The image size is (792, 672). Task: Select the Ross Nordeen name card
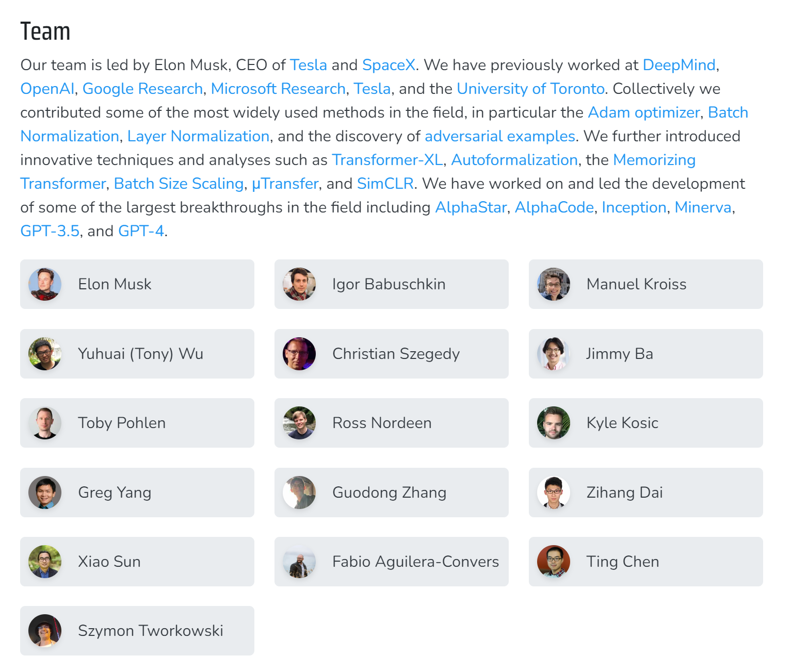[392, 423]
